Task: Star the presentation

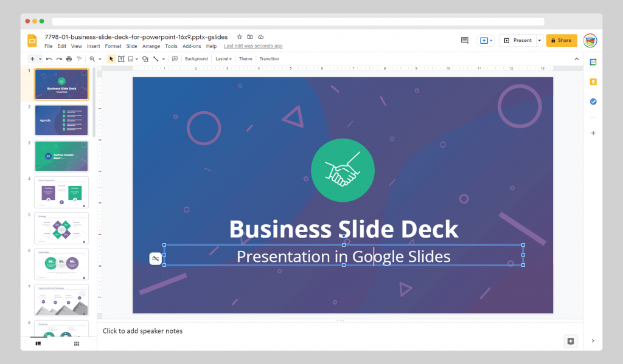Action: [x=239, y=37]
